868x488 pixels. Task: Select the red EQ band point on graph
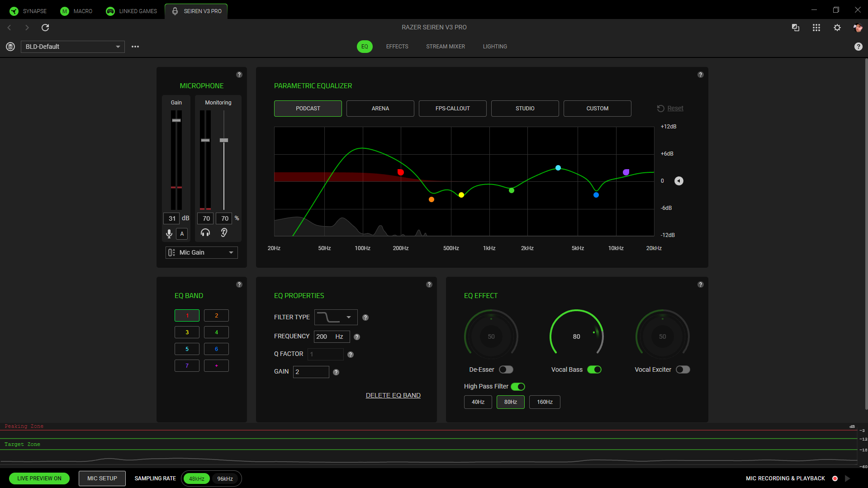pos(401,172)
